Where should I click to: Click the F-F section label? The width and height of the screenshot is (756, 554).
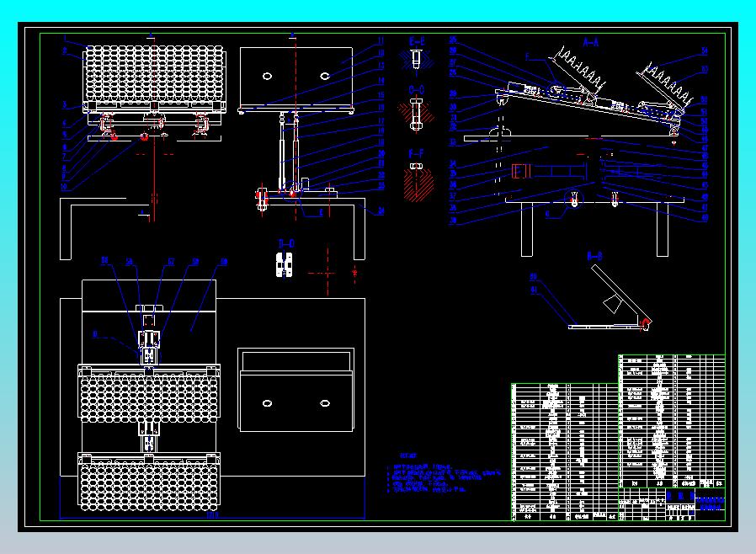[x=416, y=154]
